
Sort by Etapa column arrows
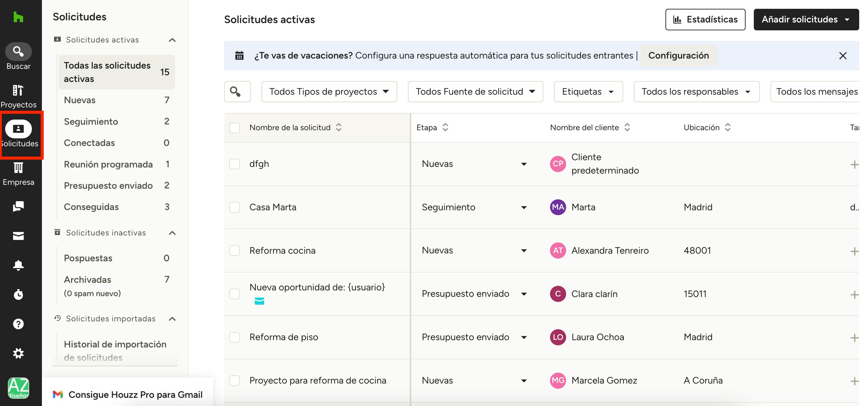tap(445, 127)
